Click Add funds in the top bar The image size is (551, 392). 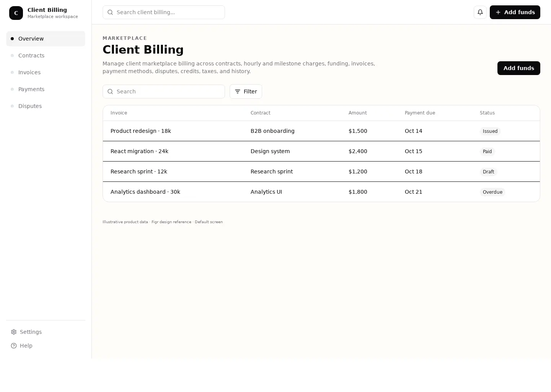pyautogui.click(x=515, y=12)
